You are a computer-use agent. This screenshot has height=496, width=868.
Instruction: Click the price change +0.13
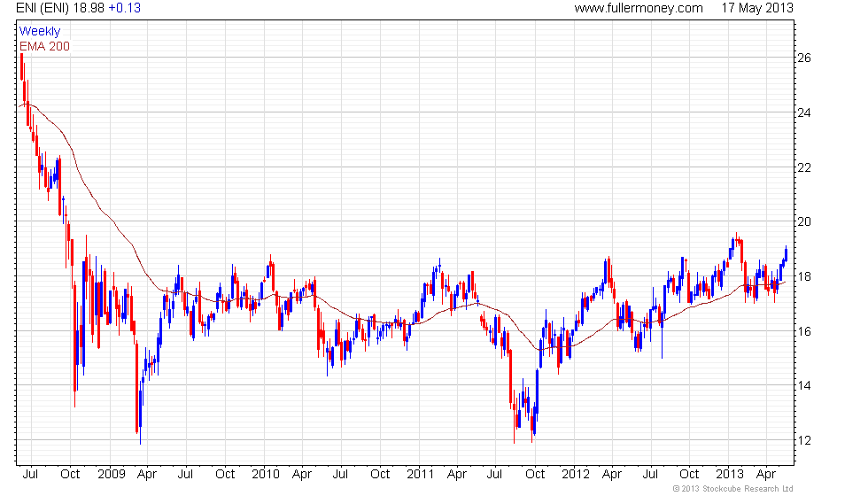(125, 8)
